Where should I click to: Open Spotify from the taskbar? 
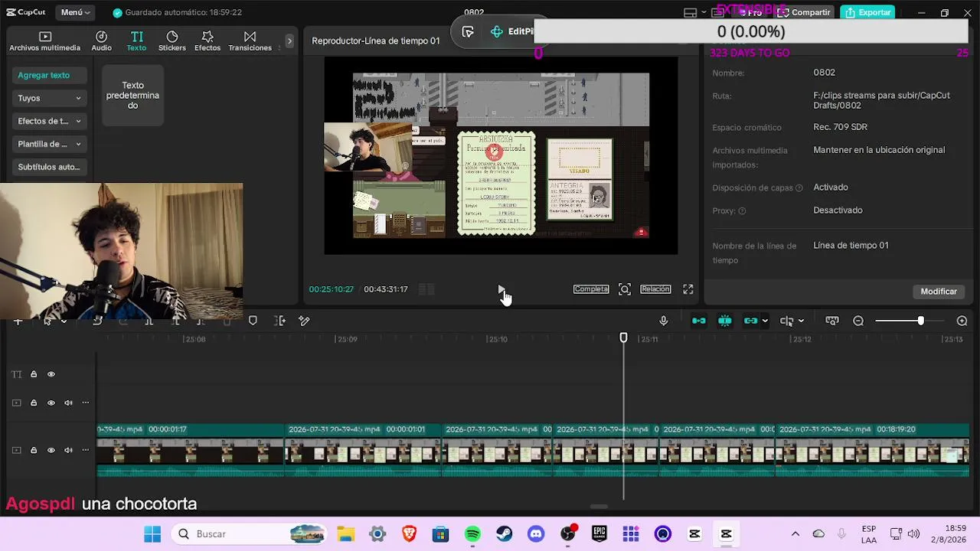(472, 534)
